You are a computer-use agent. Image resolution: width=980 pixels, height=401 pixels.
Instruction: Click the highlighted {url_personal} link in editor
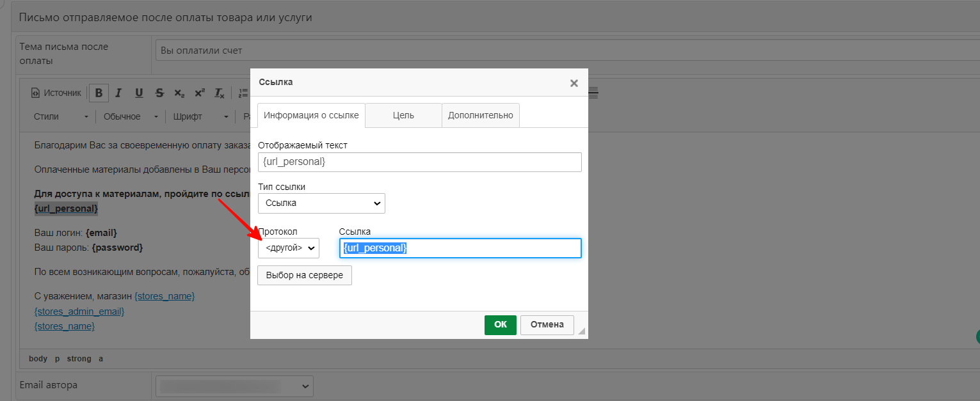66,208
